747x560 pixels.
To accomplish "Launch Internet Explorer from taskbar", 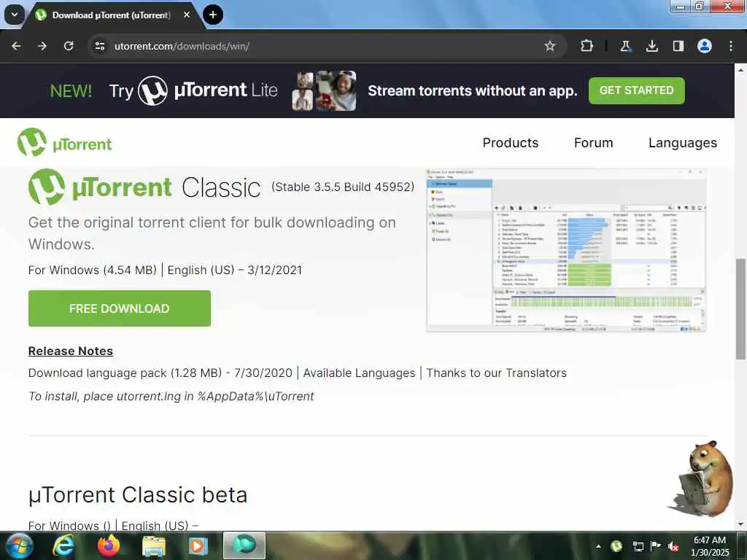I will 63,545.
